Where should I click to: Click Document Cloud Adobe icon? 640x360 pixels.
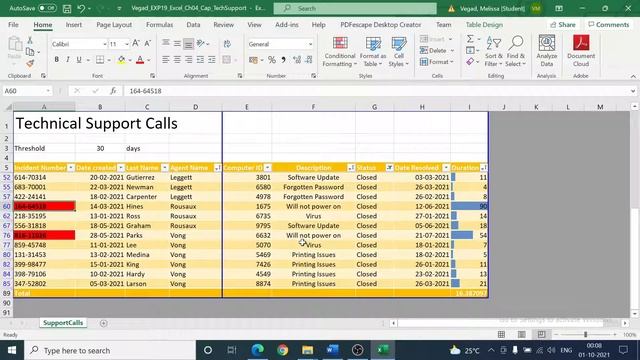581,51
